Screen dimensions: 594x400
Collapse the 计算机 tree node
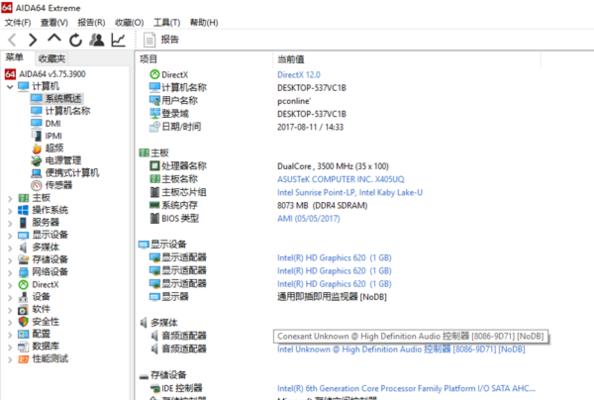(x=10, y=87)
